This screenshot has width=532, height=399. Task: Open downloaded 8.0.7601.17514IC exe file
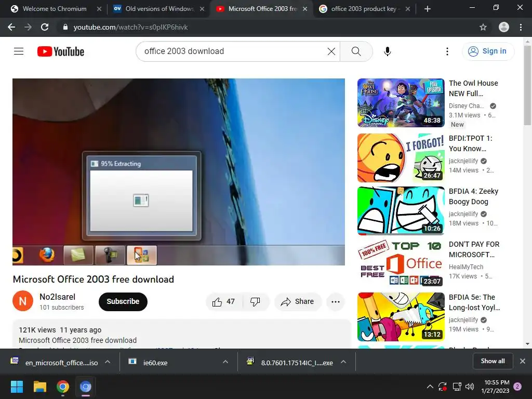(x=290, y=363)
